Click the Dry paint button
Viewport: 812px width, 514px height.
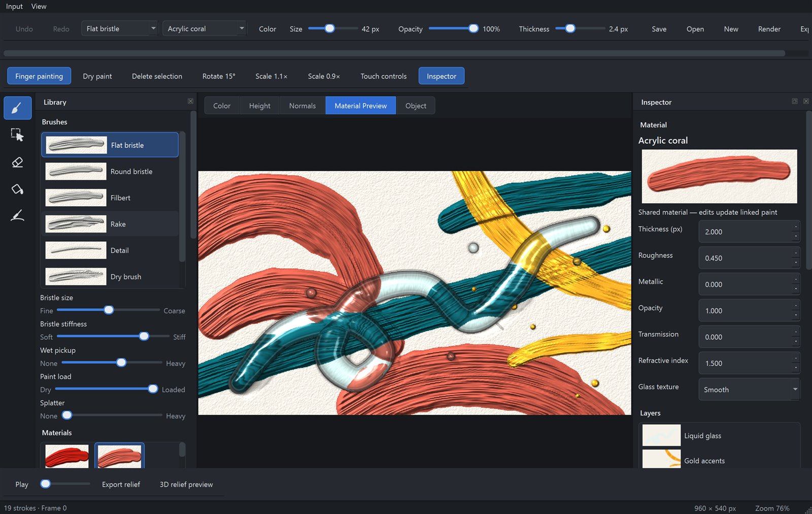click(97, 76)
